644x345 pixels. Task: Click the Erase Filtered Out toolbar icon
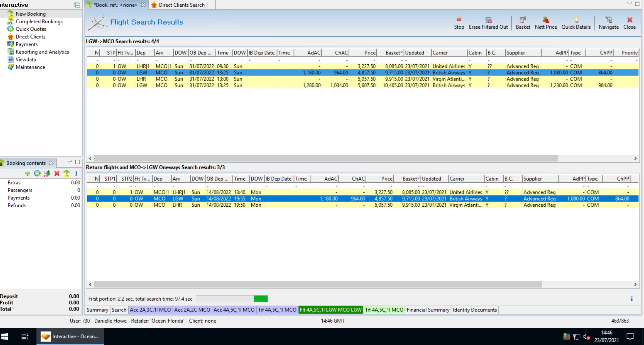click(488, 20)
